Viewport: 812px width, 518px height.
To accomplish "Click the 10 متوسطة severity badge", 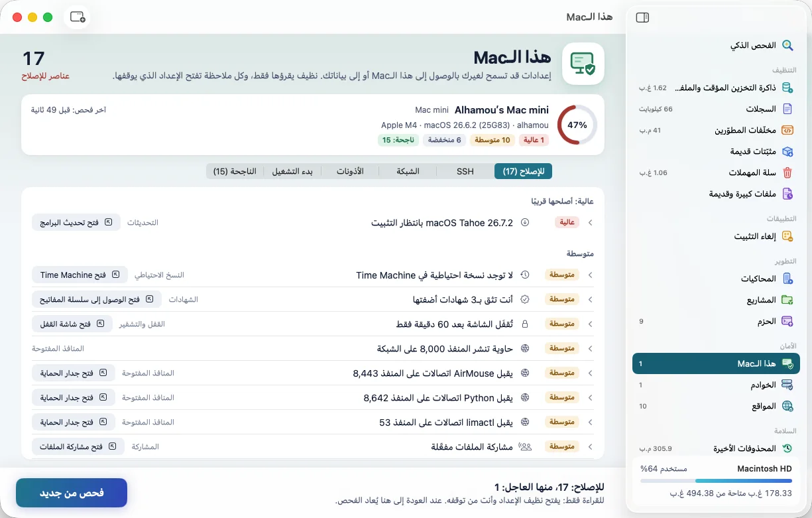I will tap(493, 140).
